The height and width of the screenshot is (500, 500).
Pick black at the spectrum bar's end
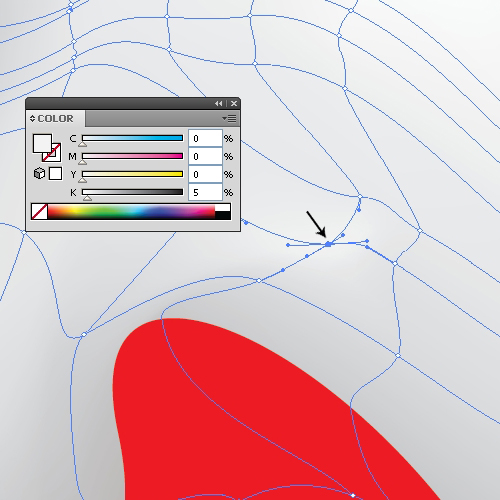click(223, 215)
